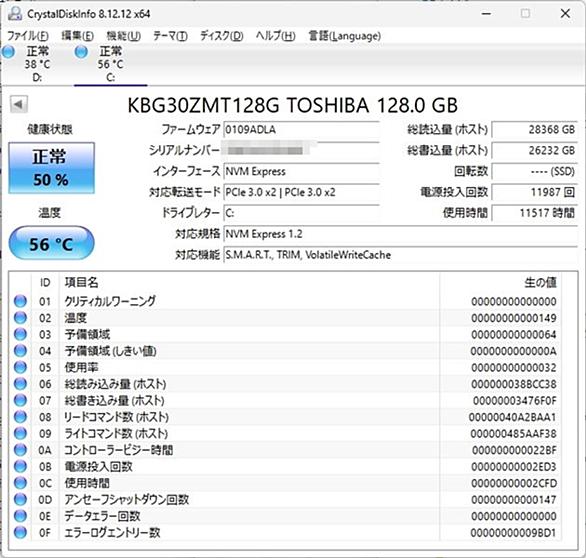Select the データエラー回数 attribute name
This screenshot has width=586, height=558.
102,516
